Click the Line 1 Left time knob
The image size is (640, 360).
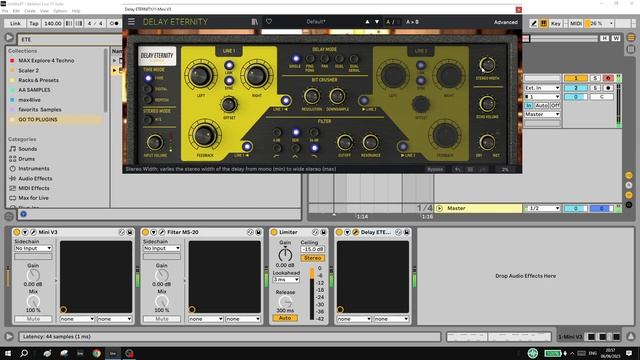[x=200, y=76]
